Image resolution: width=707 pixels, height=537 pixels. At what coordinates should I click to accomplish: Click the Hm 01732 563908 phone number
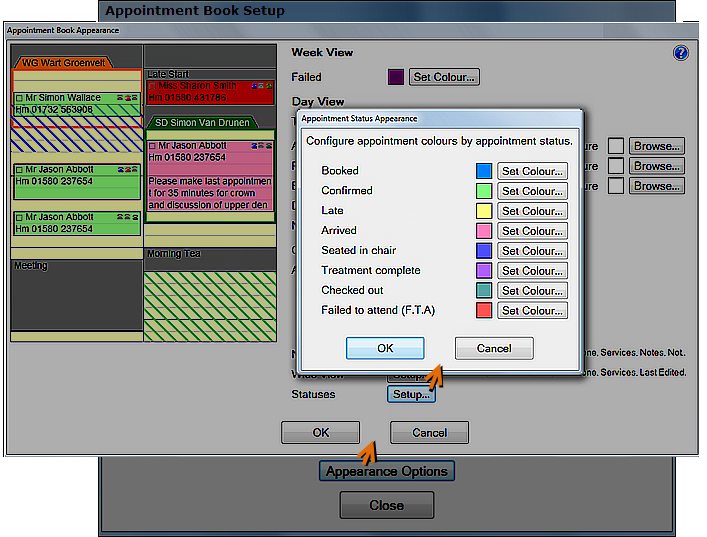[54, 110]
